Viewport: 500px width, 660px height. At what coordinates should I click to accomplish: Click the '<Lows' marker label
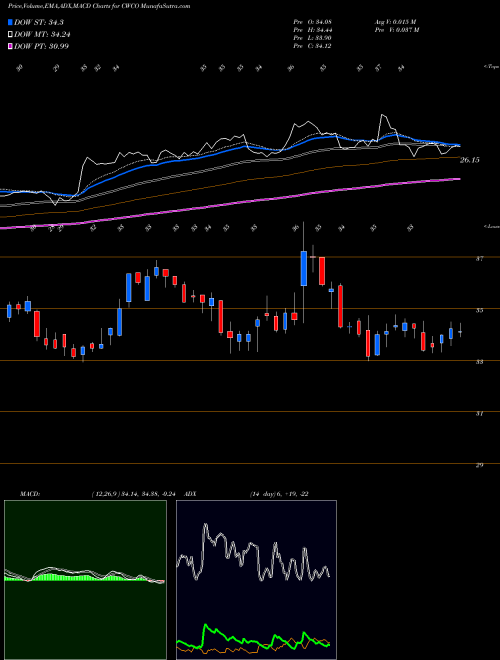[x=492, y=226]
